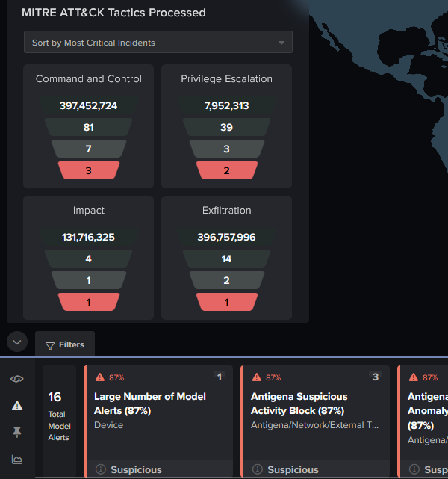Click the count badge 1 on Large Number card
Viewport: 448px width, 479px height.
coord(220,377)
